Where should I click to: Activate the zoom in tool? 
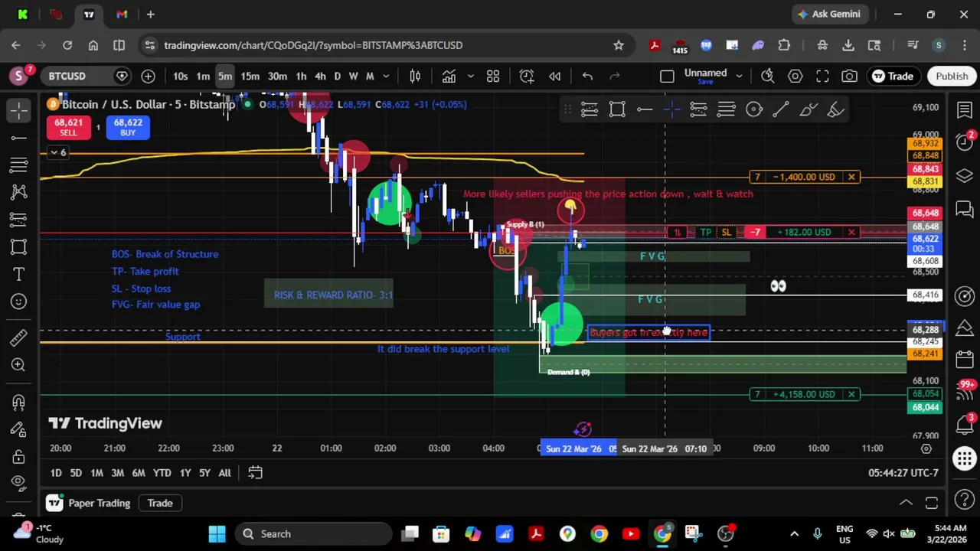(x=19, y=365)
